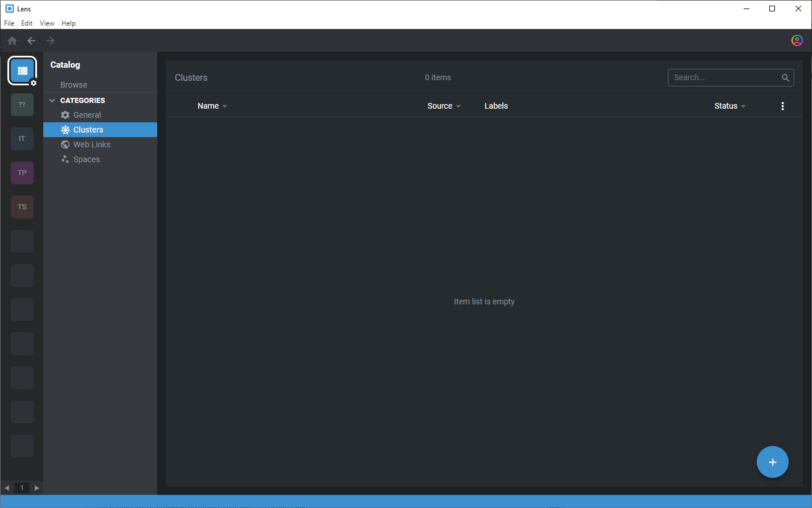The width and height of the screenshot is (812, 508).
Task: Click the 'Item list is empty' message
Action: pos(484,302)
